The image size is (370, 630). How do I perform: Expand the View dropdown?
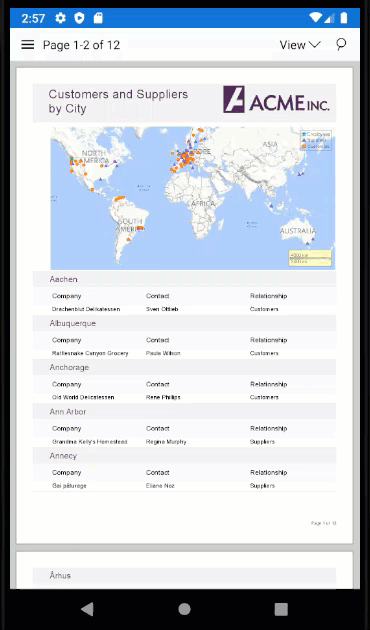click(x=300, y=45)
